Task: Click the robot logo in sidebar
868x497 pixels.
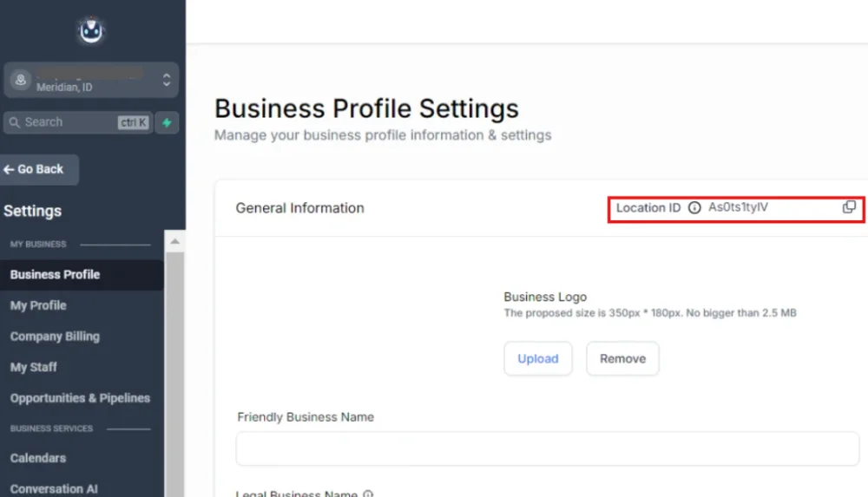Action: coord(91,32)
